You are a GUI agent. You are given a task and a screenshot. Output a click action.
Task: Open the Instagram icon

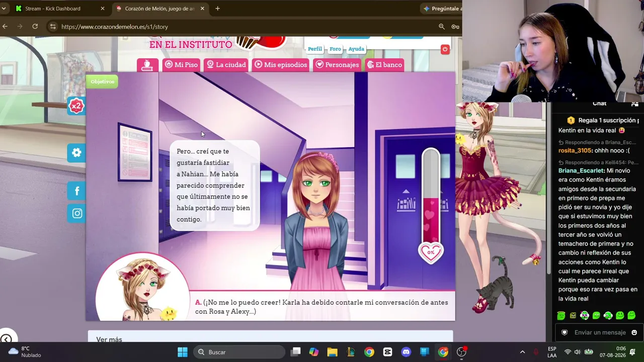tap(76, 213)
